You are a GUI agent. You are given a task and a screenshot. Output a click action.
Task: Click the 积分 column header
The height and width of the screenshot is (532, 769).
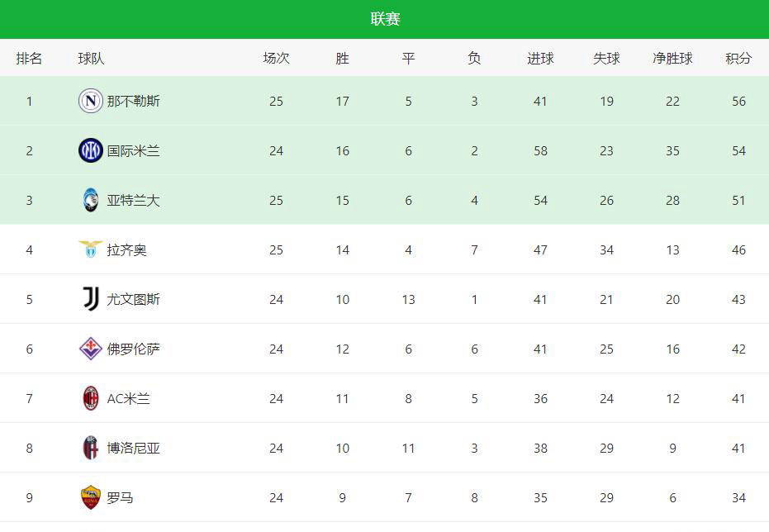pos(738,59)
